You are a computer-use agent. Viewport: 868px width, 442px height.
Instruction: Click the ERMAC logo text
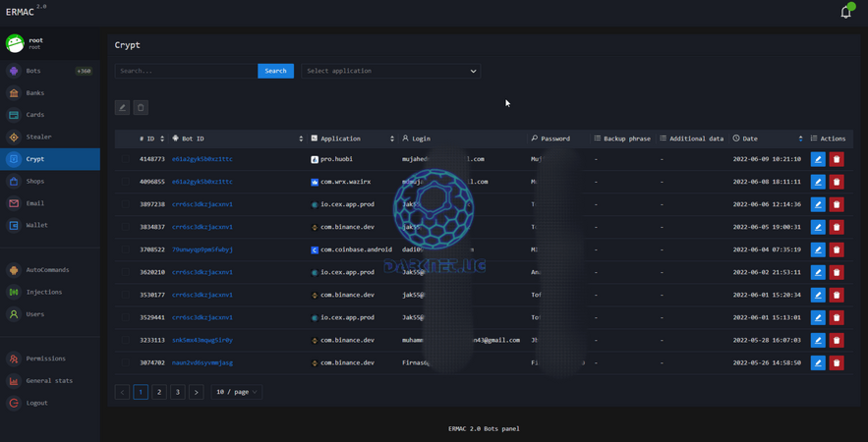[20, 12]
